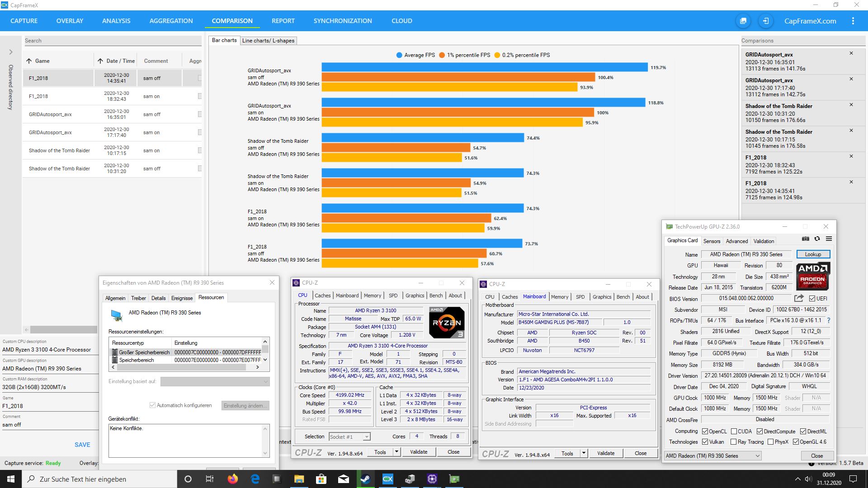Click the Sensors tab in GPU-Z
The image size is (868, 488).
(710, 241)
